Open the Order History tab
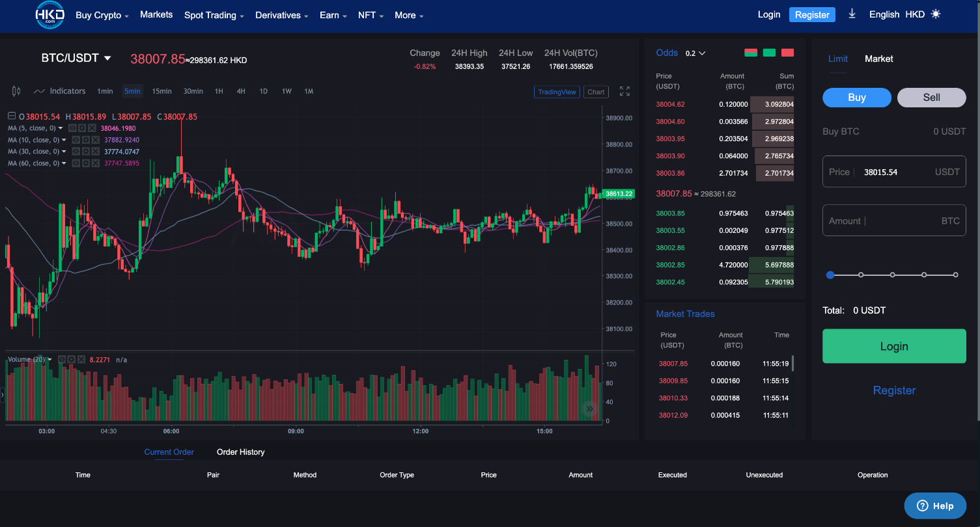Image resolution: width=980 pixels, height=527 pixels. tap(241, 452)
